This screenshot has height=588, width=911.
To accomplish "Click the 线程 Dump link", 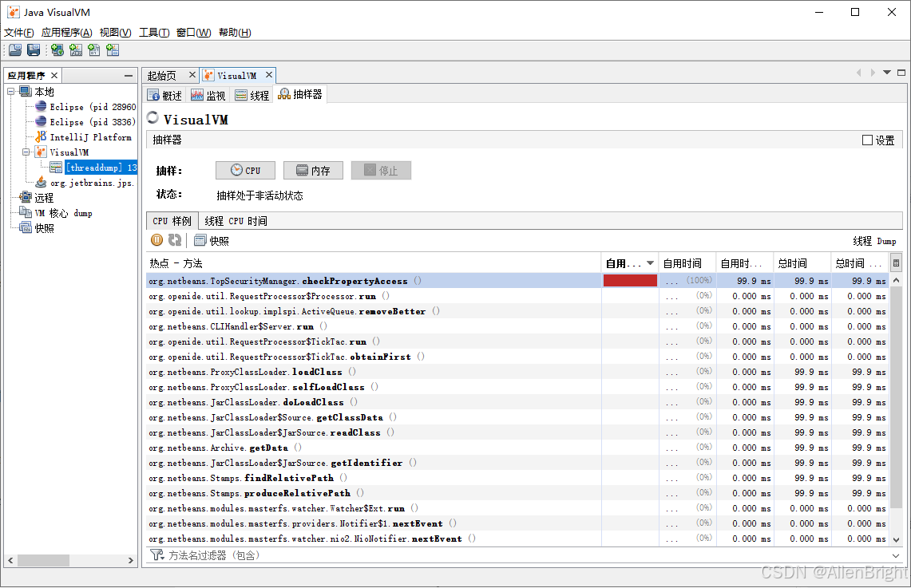I will [x=874, y=241].
